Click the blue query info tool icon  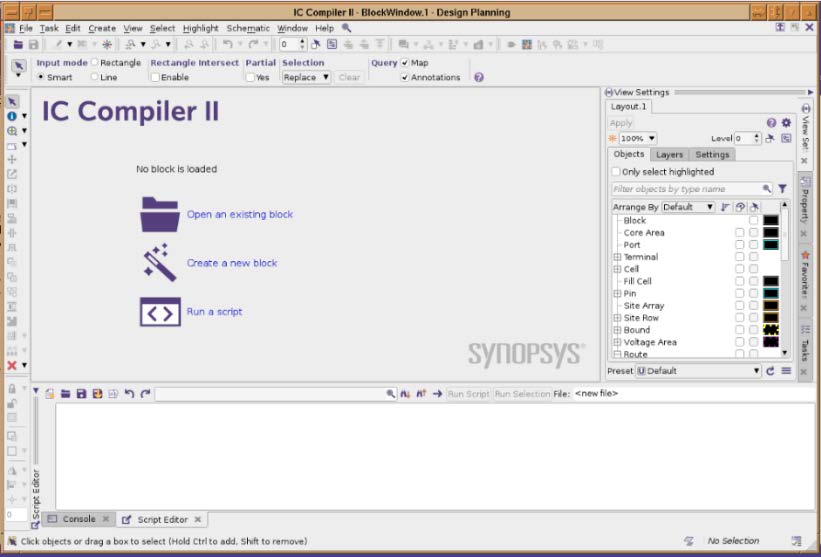tap(12, 116)
